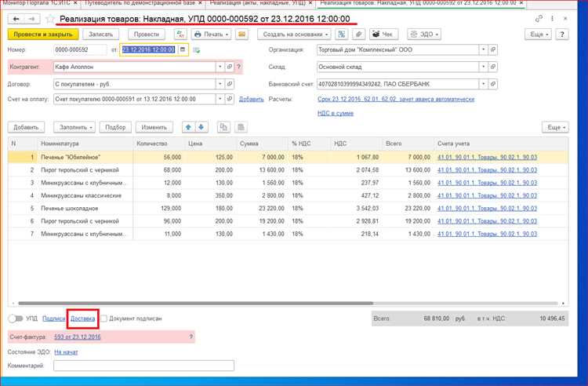This screenshot has width=588, height=386.
Task: Click the envelope email icon in toolbar
Action: click(242, 35)
